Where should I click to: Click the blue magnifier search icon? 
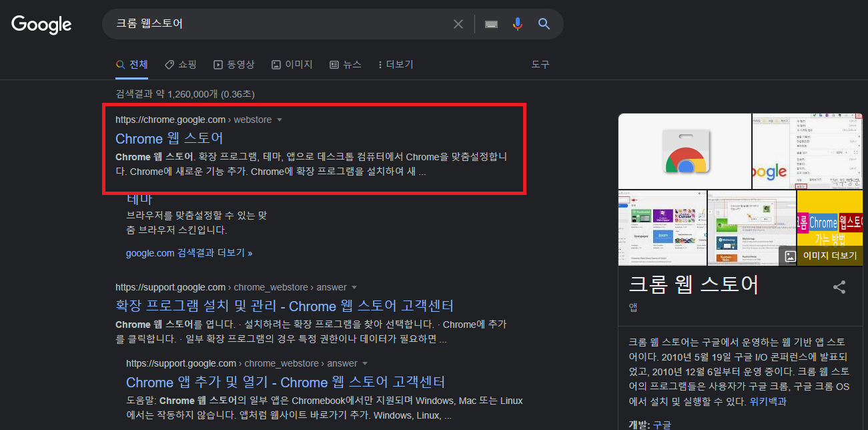pos(544,24)
